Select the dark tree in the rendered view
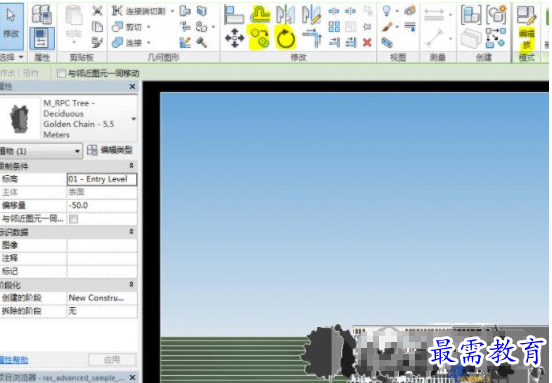This screenshot has width=552, height=383. (327, 352)
